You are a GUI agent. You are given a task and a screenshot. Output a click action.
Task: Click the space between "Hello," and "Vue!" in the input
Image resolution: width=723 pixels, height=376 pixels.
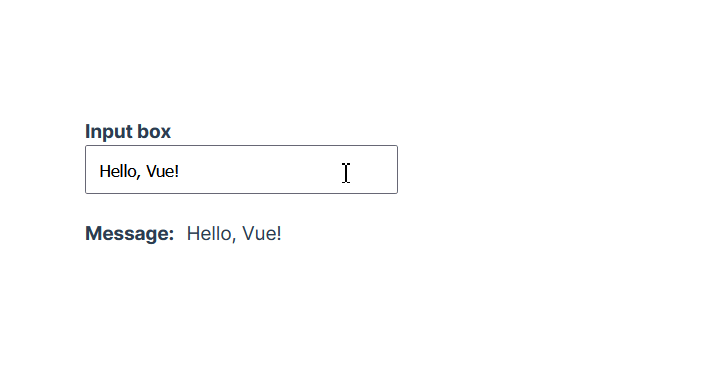pyautogui.click(x=143, y=172)
